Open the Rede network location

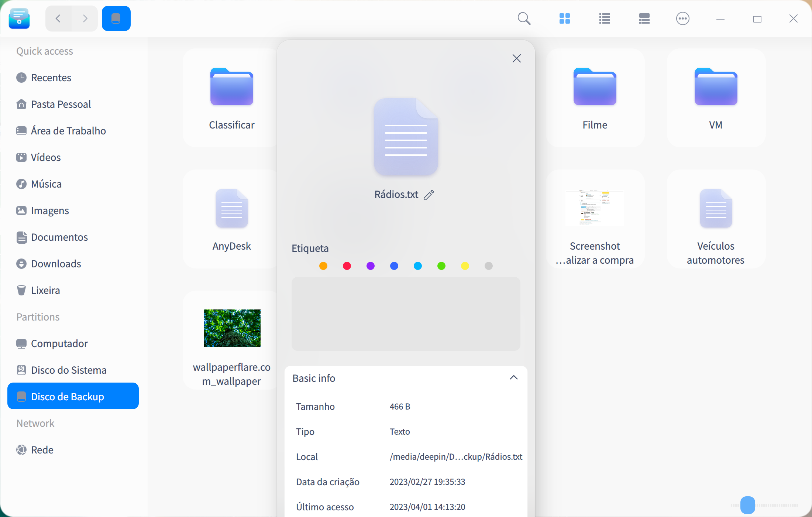pos(42,450)
